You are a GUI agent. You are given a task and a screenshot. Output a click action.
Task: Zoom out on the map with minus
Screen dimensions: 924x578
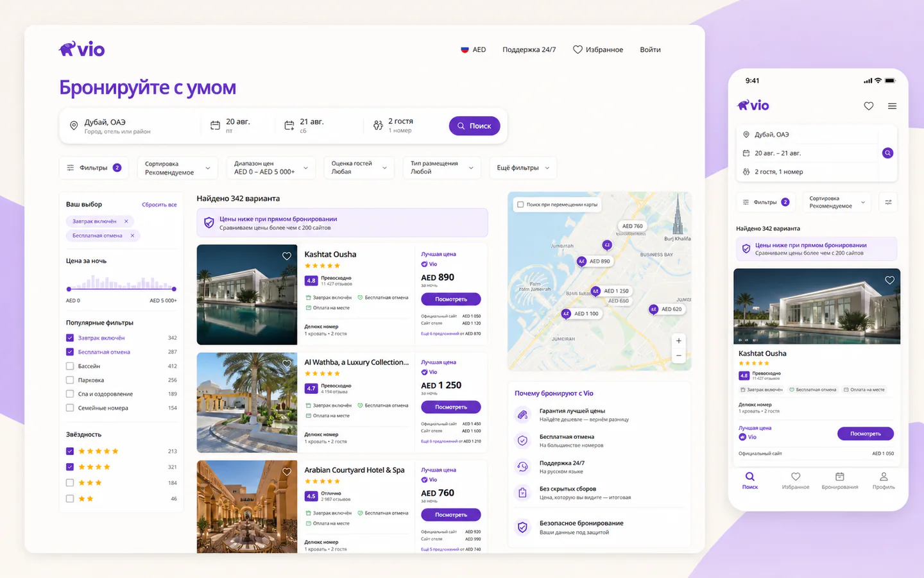click(x=679, y=355)
